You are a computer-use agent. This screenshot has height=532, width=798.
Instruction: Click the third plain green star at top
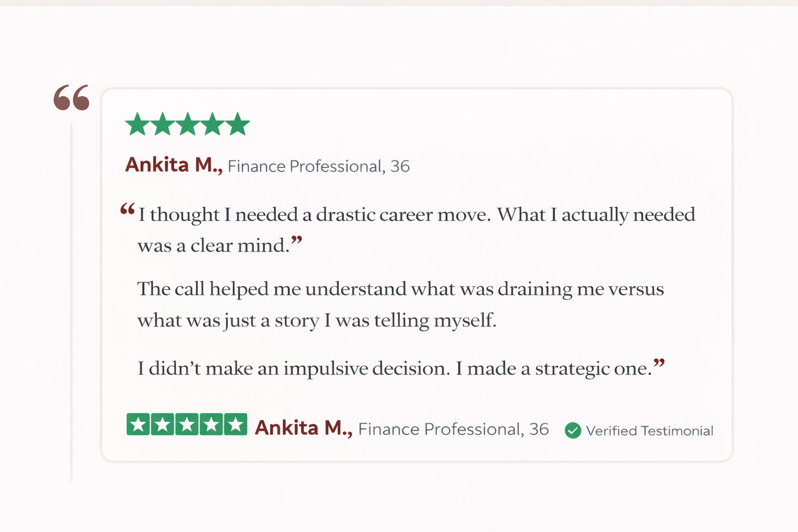188,125
